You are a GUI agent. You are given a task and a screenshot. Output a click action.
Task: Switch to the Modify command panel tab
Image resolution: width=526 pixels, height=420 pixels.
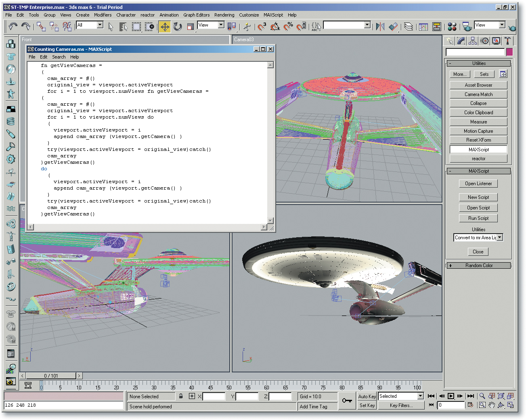click(x=461, y=41)
